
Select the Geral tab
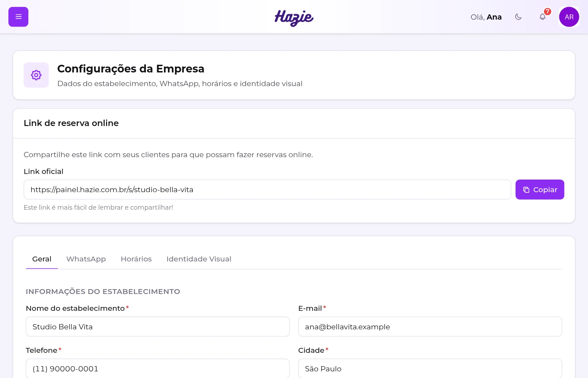click(42, 259)
